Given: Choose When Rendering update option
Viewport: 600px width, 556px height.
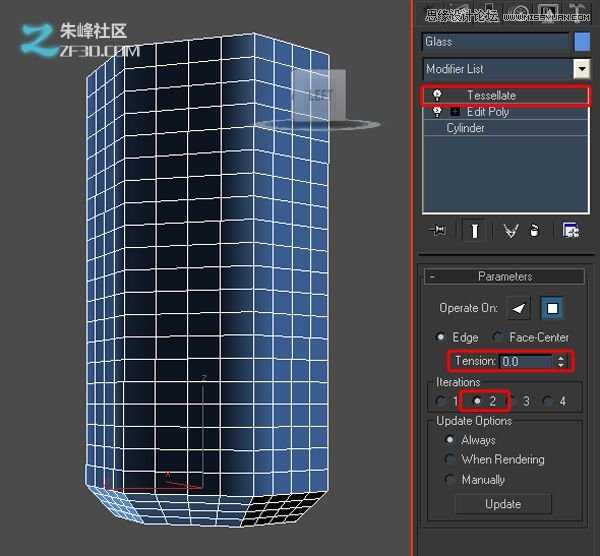Looking at the screenshot, I should coord(451,460).
